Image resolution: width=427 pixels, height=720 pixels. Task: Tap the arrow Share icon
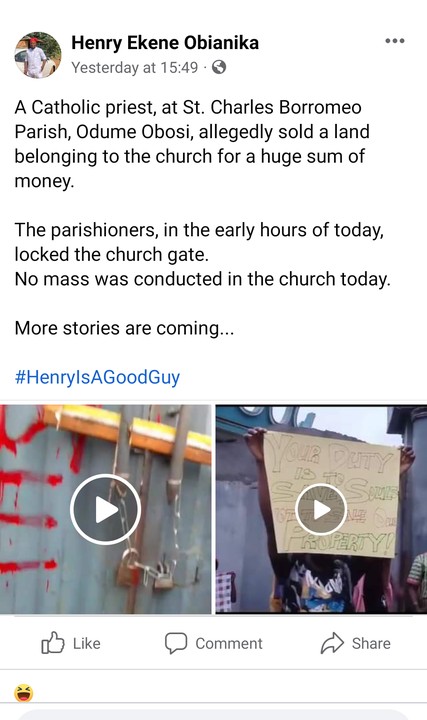pos(332,643)
